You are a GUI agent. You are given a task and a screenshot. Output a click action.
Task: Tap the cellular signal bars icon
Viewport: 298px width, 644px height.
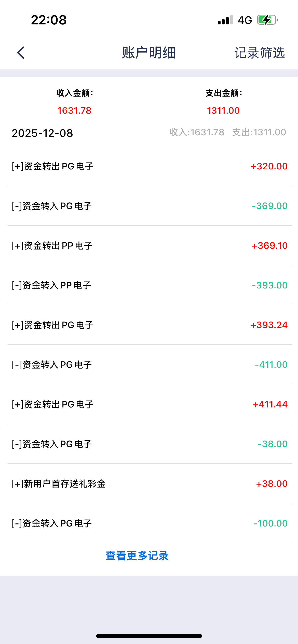point(225,20)
